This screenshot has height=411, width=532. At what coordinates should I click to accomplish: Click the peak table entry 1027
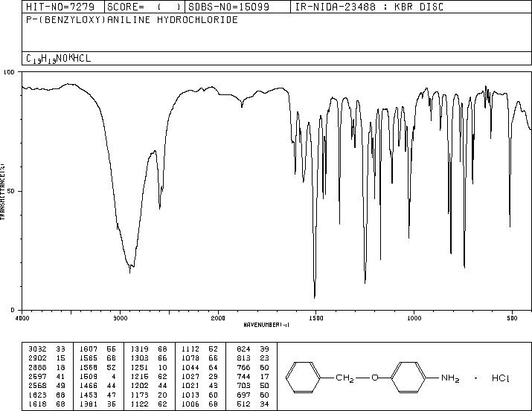(190, 376)
